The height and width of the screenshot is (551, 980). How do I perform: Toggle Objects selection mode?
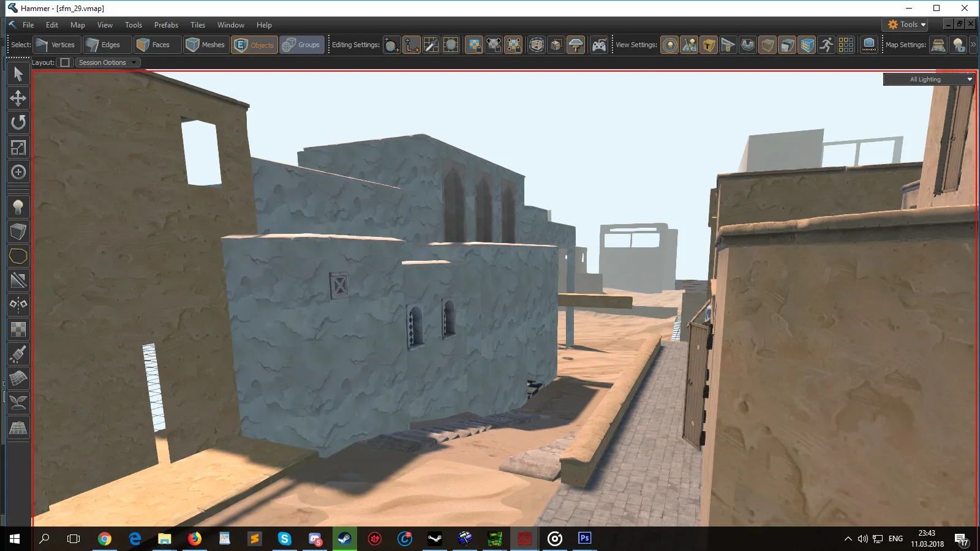coord(254,45)
